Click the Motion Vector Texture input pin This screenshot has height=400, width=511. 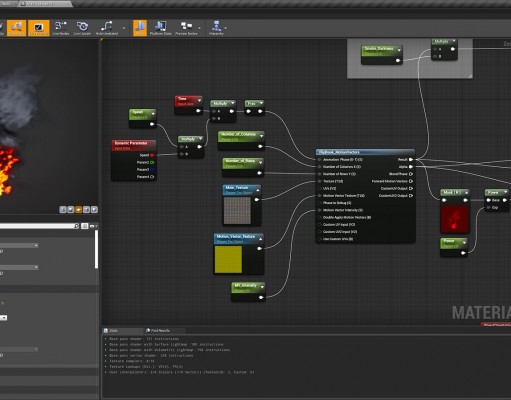pyautogui.click(x=320, y=196)
